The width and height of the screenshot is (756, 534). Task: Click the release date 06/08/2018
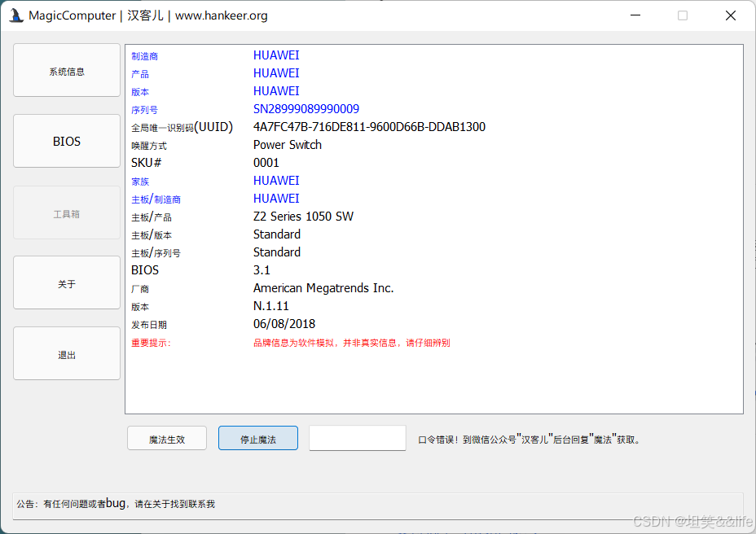(x=284, y=324)
